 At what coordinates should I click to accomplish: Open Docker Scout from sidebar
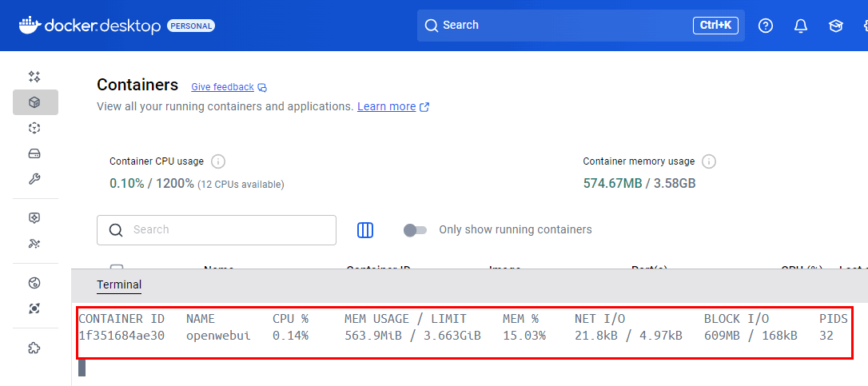tap(34, 218)
